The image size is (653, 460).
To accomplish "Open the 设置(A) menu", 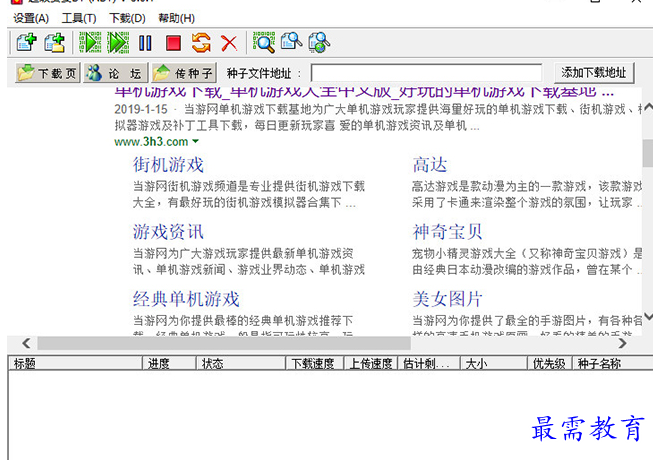I will pyautogui.click(x=31, y=18).
